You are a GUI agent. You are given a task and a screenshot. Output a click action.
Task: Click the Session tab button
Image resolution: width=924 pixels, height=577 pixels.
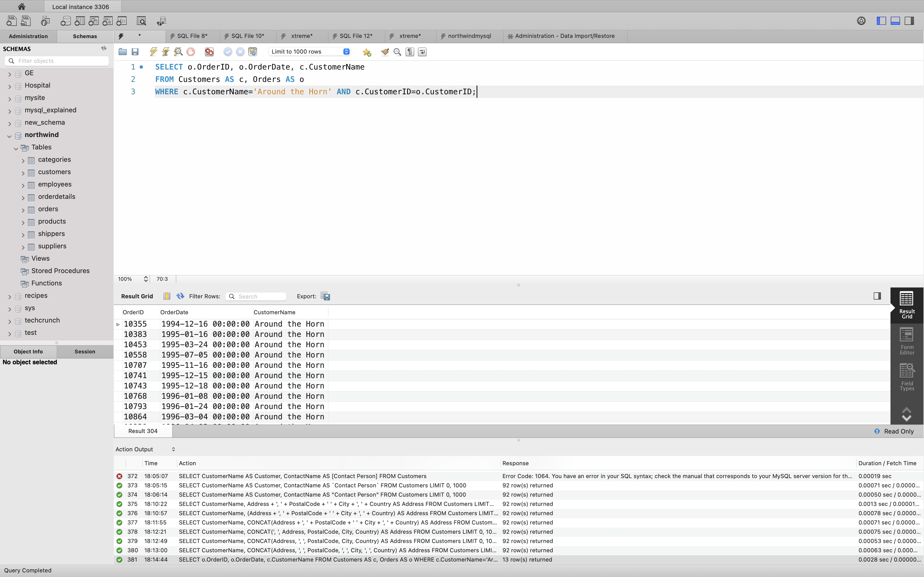tap(85, 351)
